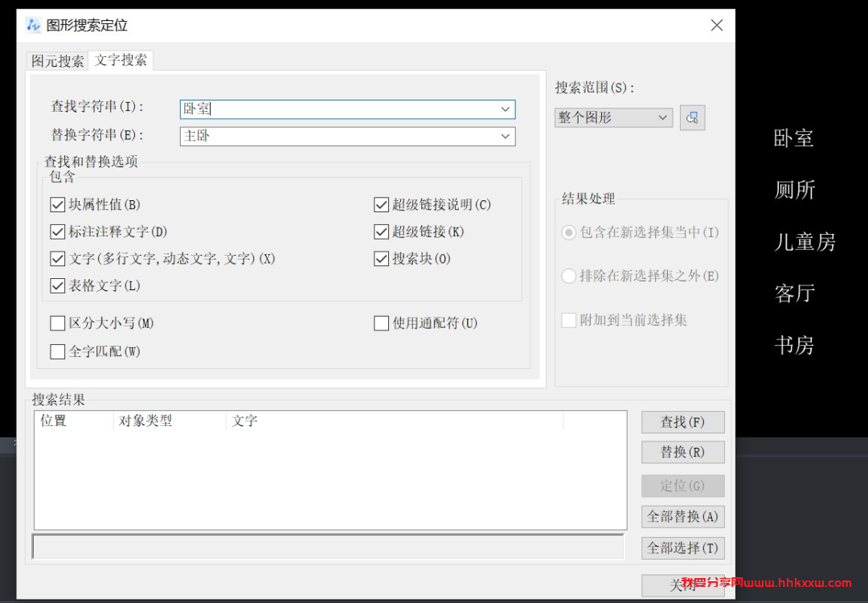This screenshot has height=603, width=868.
Task: Select the 文字搜索 tab
Action: [x=121, y=59]
